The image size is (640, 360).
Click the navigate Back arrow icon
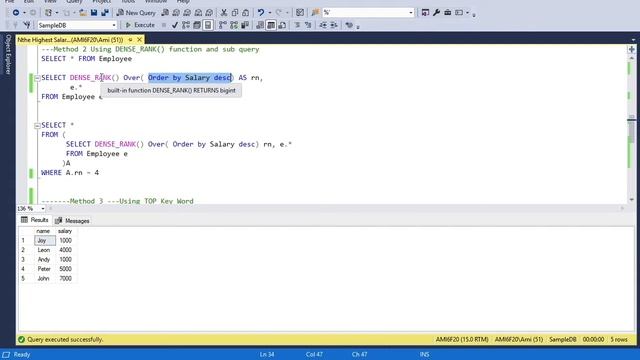[16, 13]
